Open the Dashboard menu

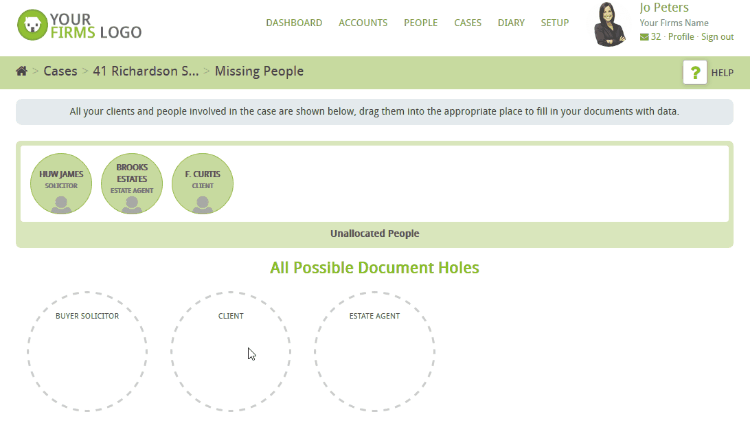(294, 23)
